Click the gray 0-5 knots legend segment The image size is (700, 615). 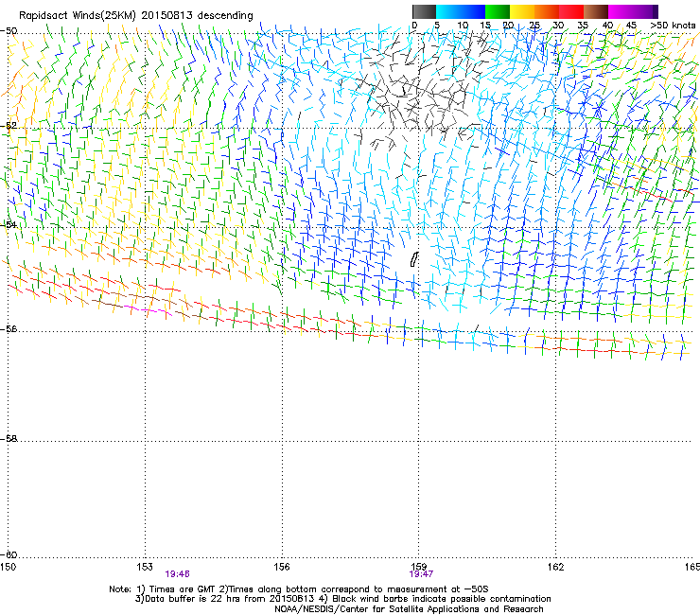pyautogui.click(x=424, y=11)
